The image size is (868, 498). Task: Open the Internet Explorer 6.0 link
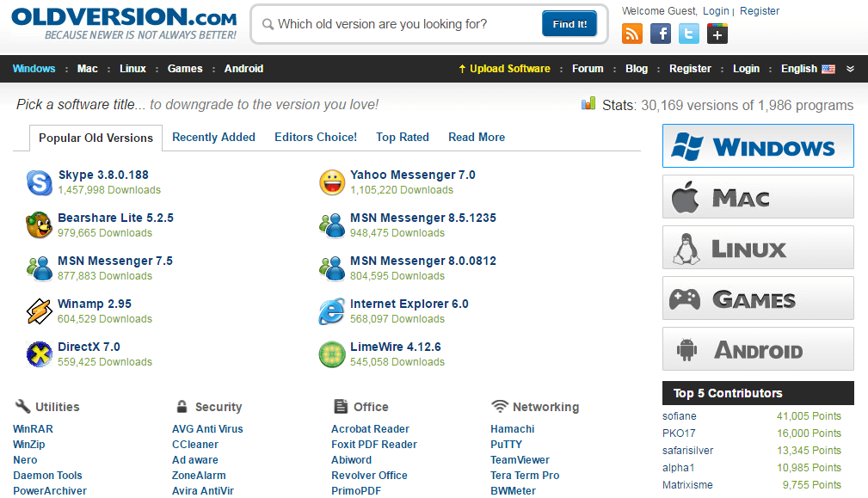pos(409,304)
